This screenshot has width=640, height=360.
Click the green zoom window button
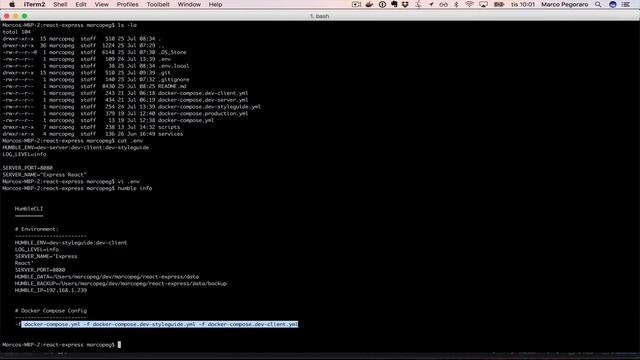click(24, 16)
